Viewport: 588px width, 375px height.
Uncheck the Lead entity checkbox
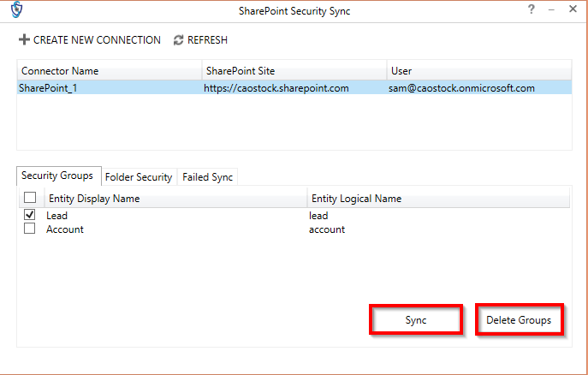coord(30,215)
